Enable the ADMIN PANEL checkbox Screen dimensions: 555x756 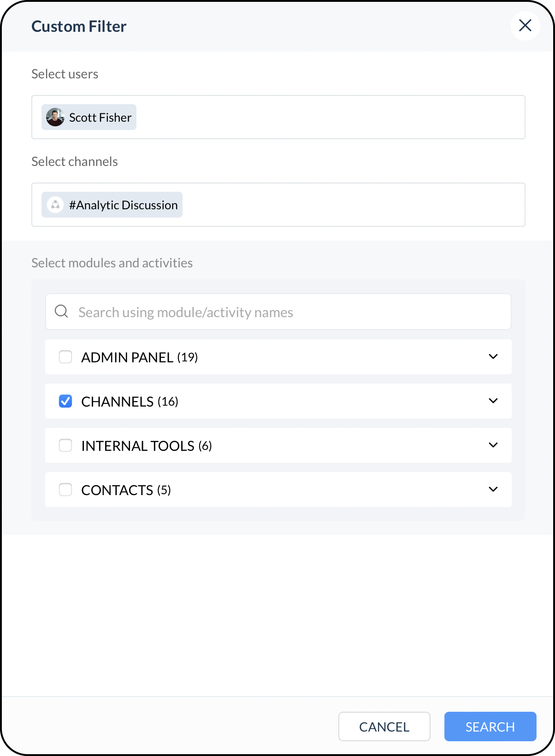click(65, 357)
